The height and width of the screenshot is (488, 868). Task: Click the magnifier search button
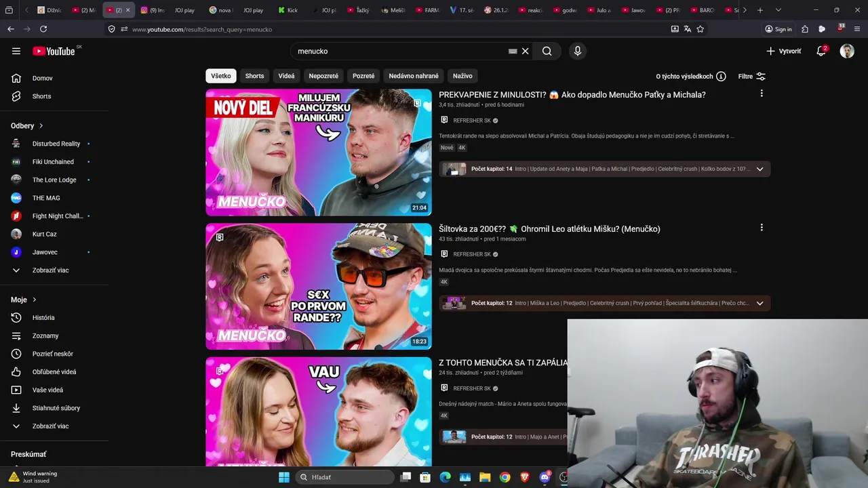coord(547,51)
